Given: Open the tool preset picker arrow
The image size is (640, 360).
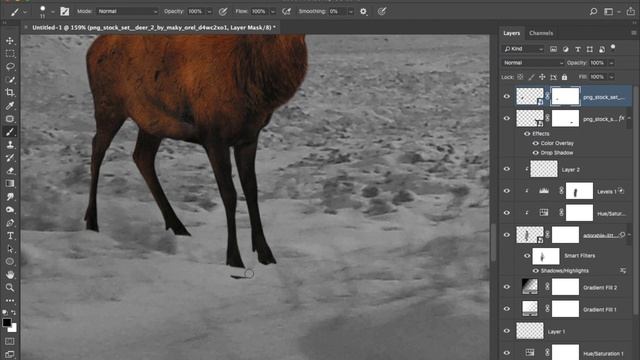Looking at the screenshot, I should coord(25,12).
